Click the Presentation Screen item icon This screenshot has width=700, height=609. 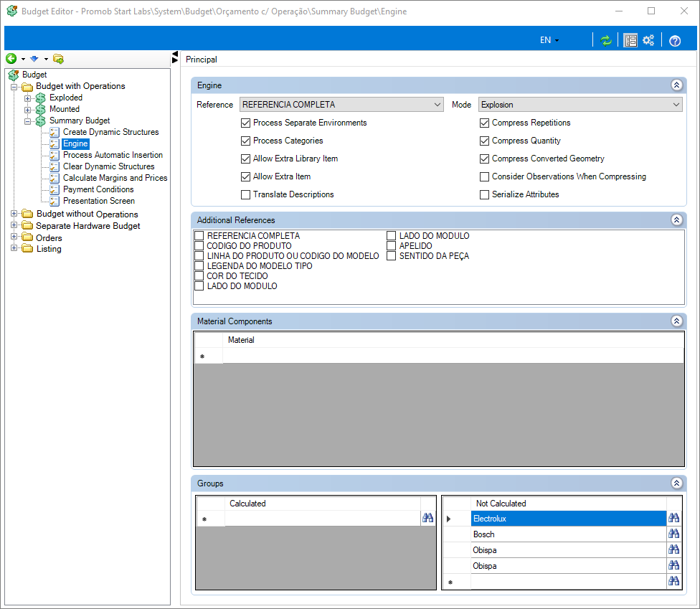click(x=55, y=202)
